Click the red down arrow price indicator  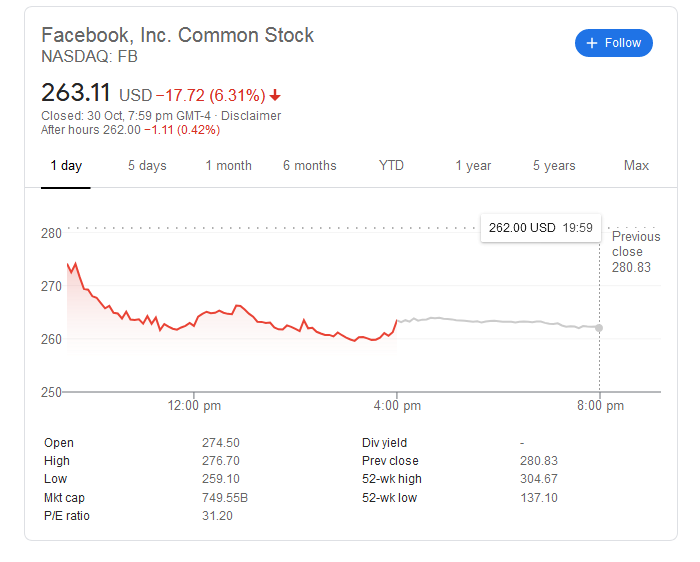tap(275, 96)
